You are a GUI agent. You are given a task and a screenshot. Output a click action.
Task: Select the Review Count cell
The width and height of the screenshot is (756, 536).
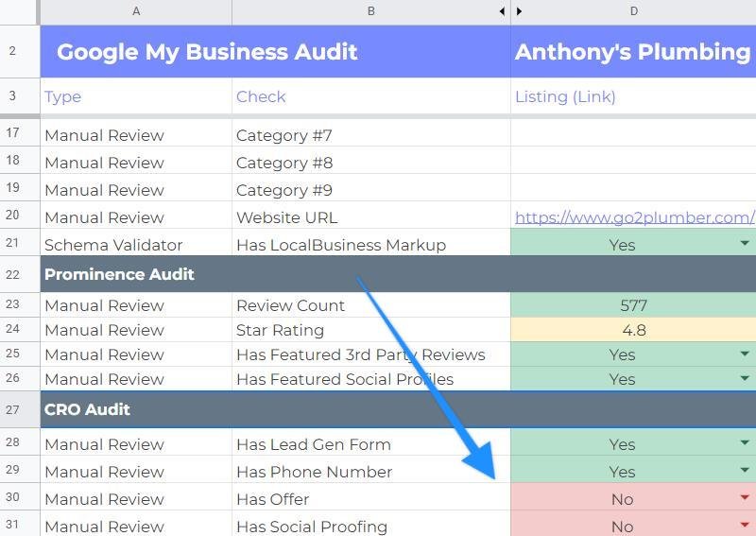pyautogui.click(x=371, y=305)
